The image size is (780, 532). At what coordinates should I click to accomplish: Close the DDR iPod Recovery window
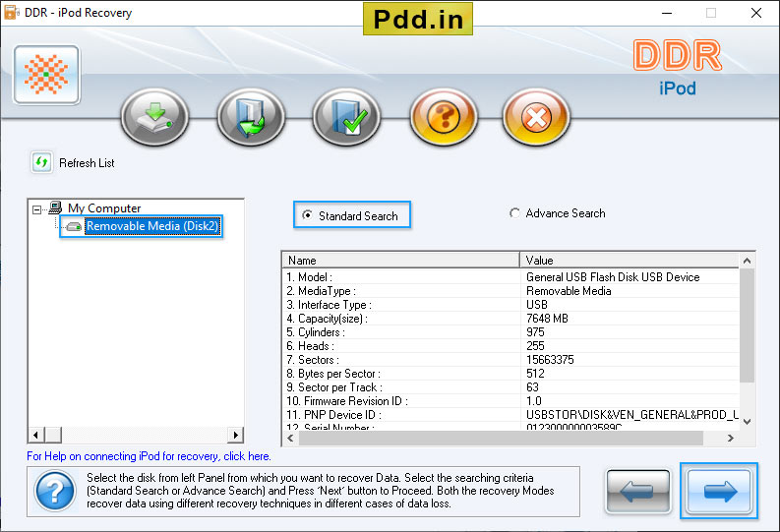(x=756, y=13)
